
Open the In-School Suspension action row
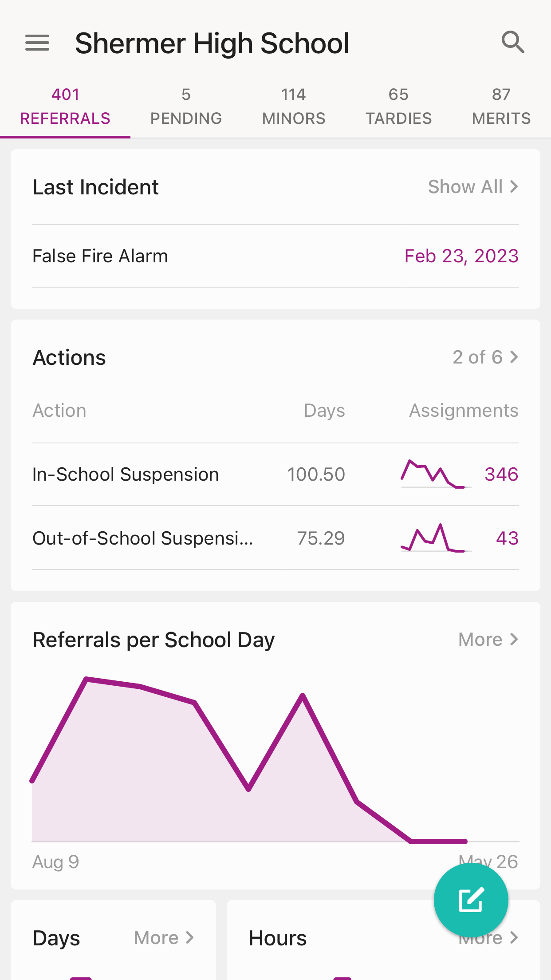coord(126,474)
